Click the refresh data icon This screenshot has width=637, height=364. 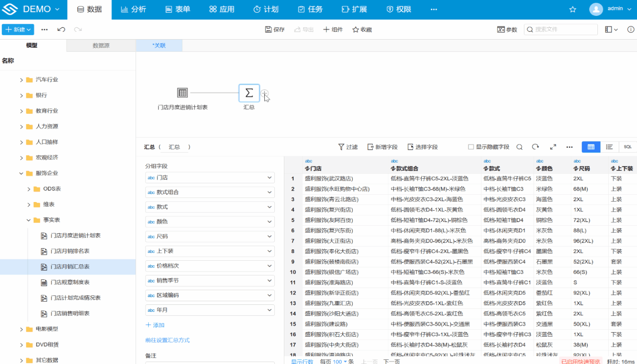click(x=536, y=147)
